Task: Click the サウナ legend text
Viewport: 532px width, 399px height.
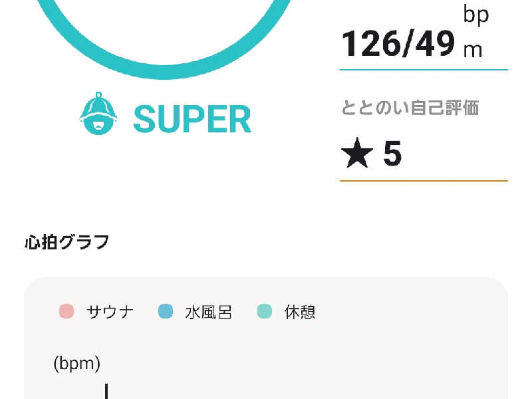Action: pyautogui.click(x=110, y=312)
